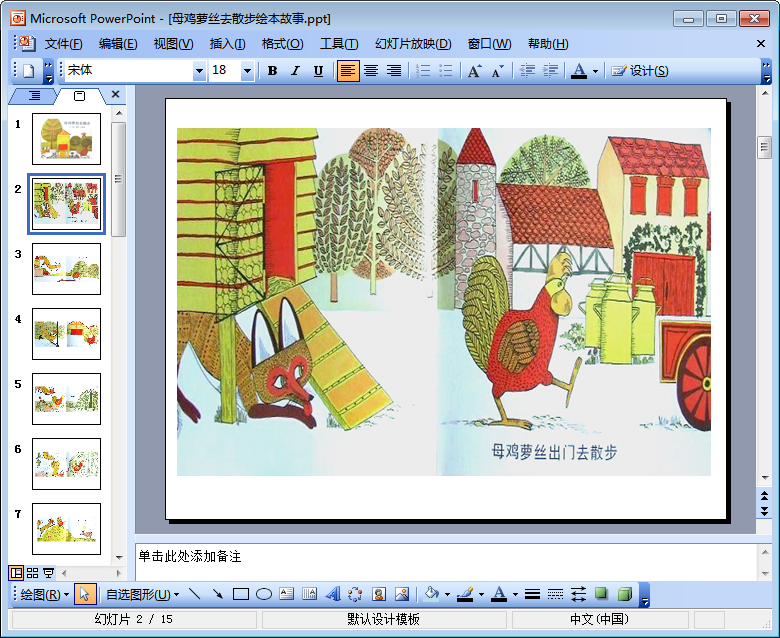Click the font size field showing 18
Image resolution: width=780 pixels, height=638 pixels.
(x=225, y=71)
